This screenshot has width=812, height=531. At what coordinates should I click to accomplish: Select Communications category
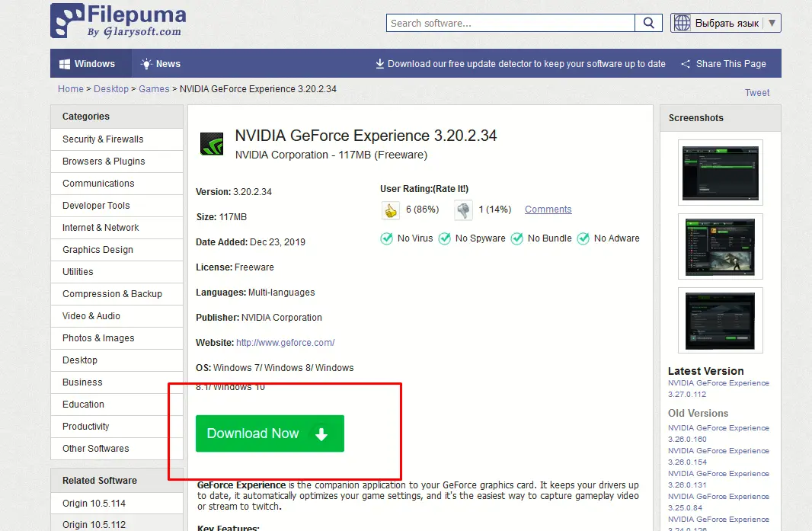117,184
